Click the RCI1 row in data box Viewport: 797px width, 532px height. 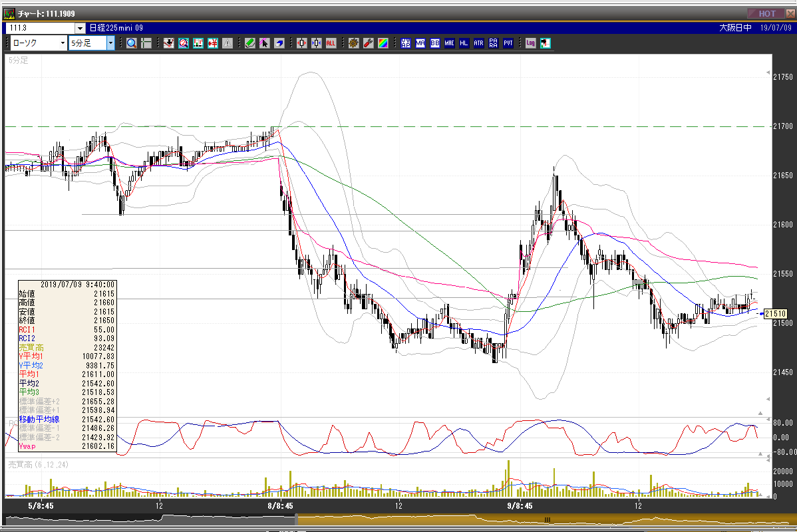tap(67, 330)
